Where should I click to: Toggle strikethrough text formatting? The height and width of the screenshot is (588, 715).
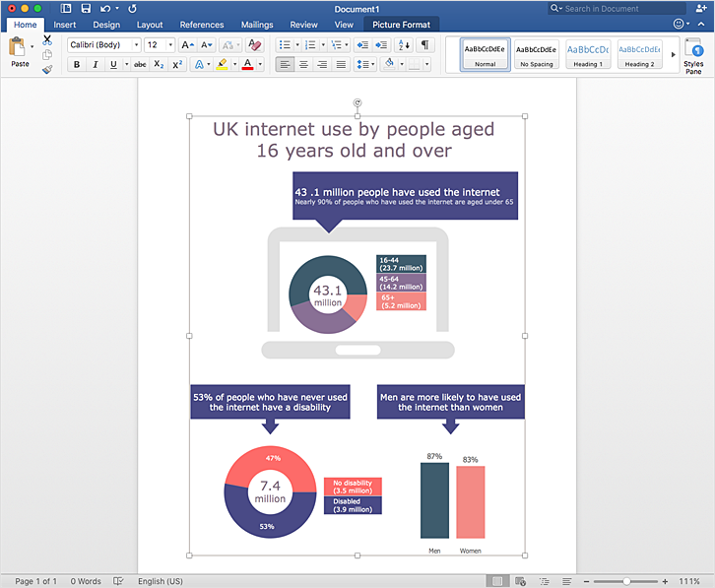(140, 65)
